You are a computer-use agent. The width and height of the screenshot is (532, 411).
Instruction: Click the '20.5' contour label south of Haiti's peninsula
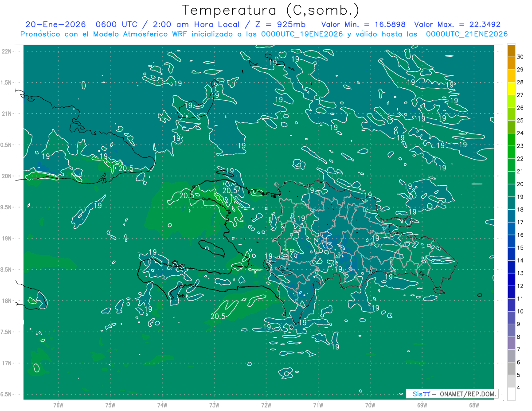(218, 317)
